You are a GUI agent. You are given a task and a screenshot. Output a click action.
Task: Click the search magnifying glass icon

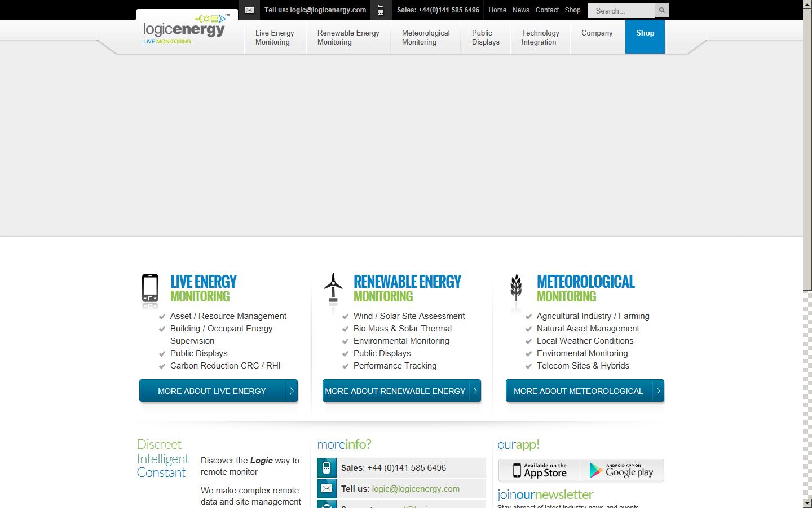pyautogui.click(x=661, y=10)
